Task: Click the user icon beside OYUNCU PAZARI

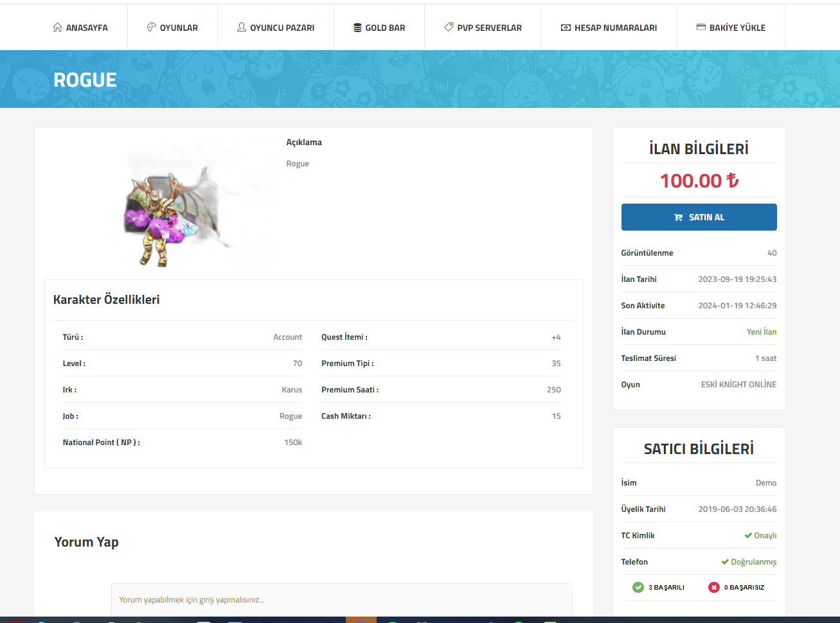Action: point(242,27)
